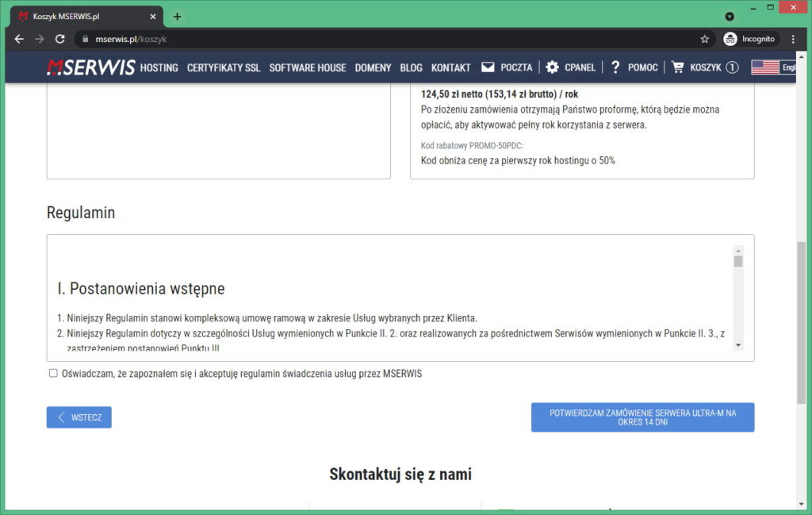The width and height of the screenshot is (812, 515).
Task: Click the CPANEL gear icon
Action: point(552,67)
